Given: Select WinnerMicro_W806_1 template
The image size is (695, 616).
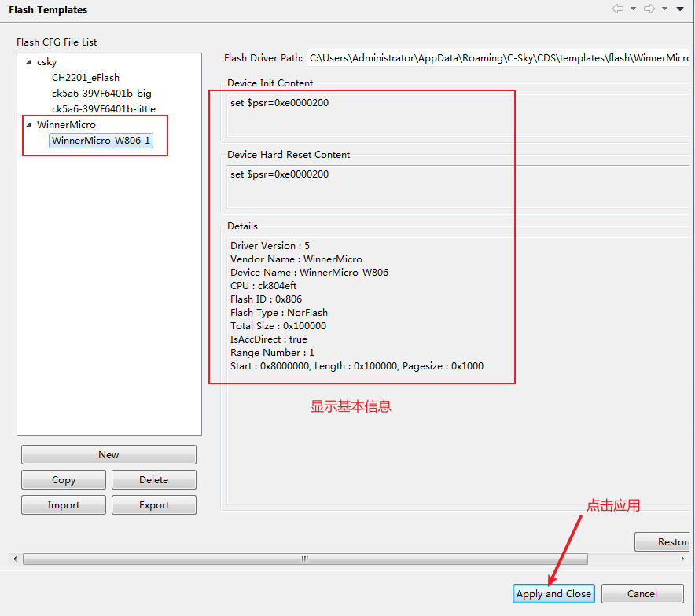Looking at the screenshot, I should pos(101,141).
